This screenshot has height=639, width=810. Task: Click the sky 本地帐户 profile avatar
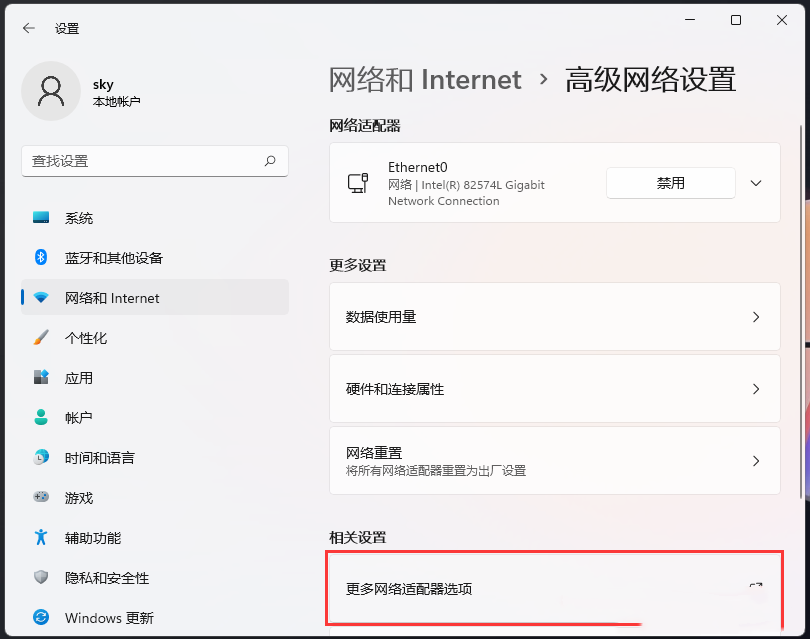click(51, 90)
